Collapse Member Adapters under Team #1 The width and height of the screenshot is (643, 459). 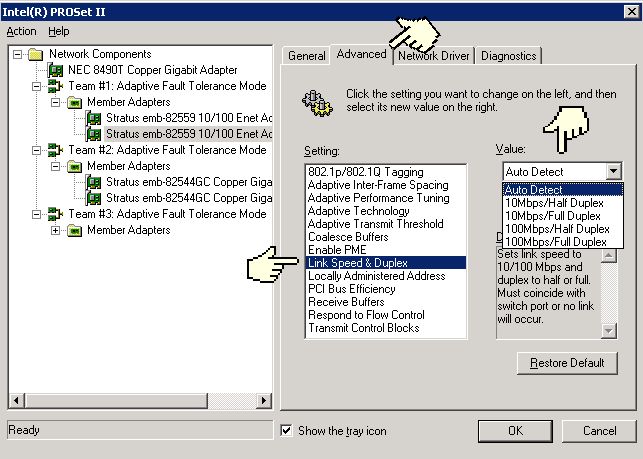[x=55, y=102]
